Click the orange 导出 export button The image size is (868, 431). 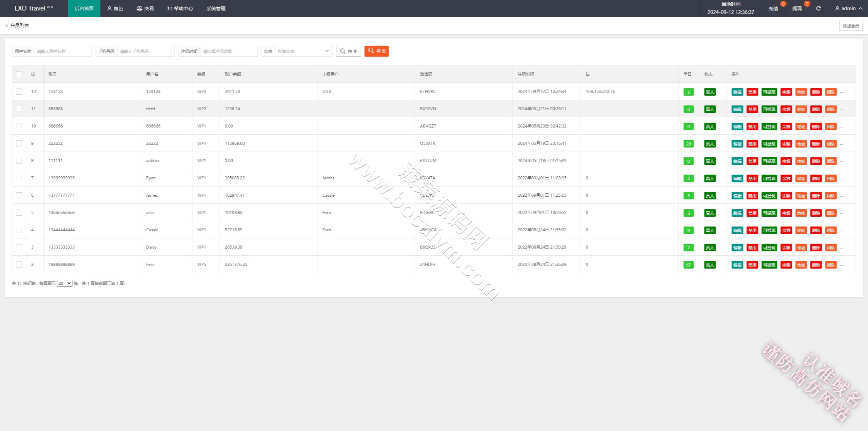point(377,51)
